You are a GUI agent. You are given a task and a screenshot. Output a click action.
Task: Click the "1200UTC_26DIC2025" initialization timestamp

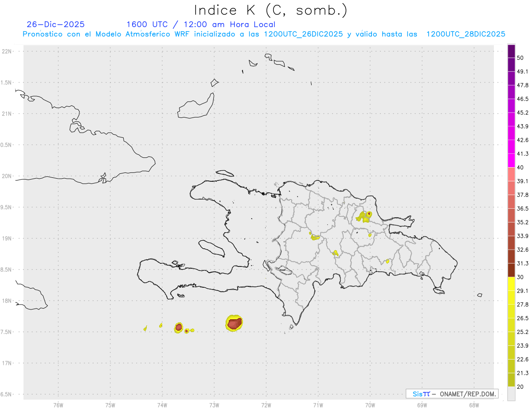point(303,34)
